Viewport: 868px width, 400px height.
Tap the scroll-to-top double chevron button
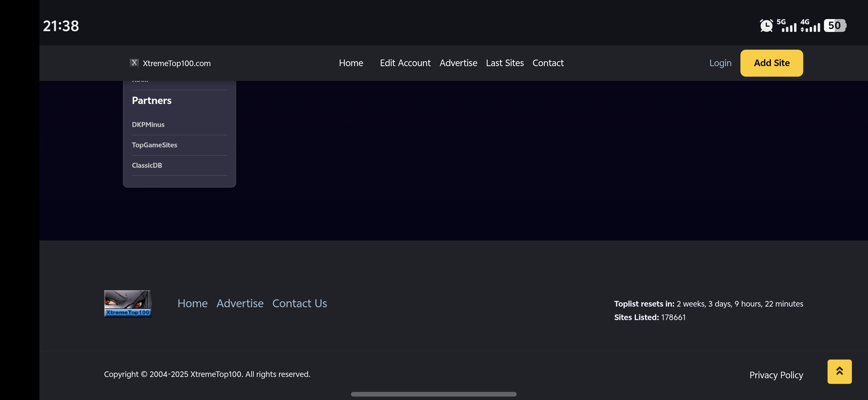(839, 371)
